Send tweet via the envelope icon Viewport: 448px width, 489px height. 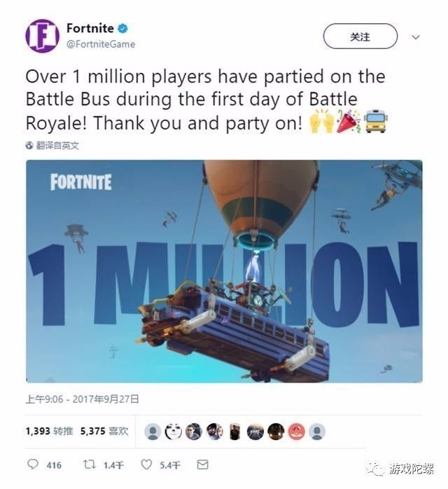[202, 464]
